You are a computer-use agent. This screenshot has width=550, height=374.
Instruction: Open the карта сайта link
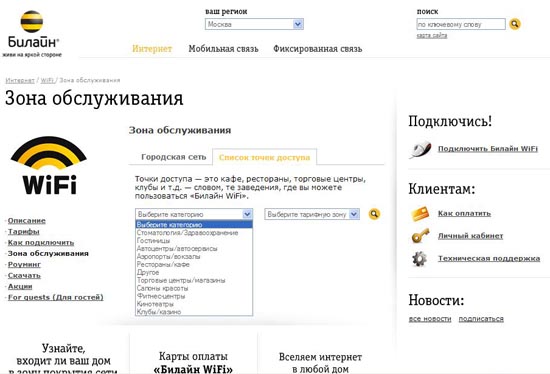tap(432, 35)
